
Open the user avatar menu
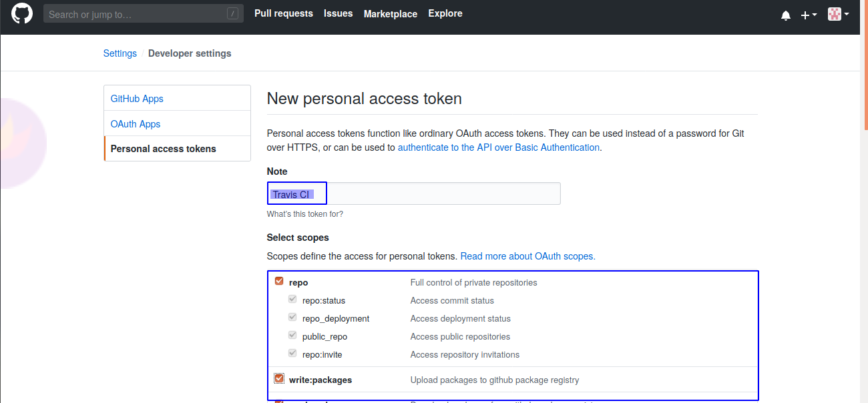click(838, 14)
